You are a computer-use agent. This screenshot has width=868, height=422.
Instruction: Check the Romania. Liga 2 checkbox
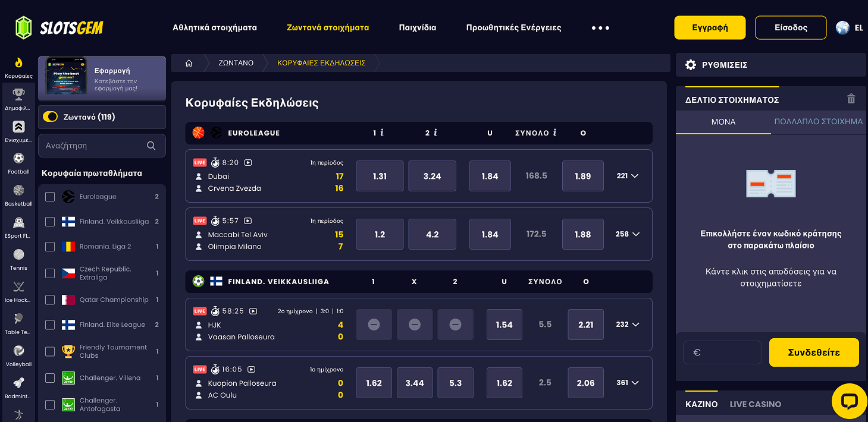click(x=50, y=247)
